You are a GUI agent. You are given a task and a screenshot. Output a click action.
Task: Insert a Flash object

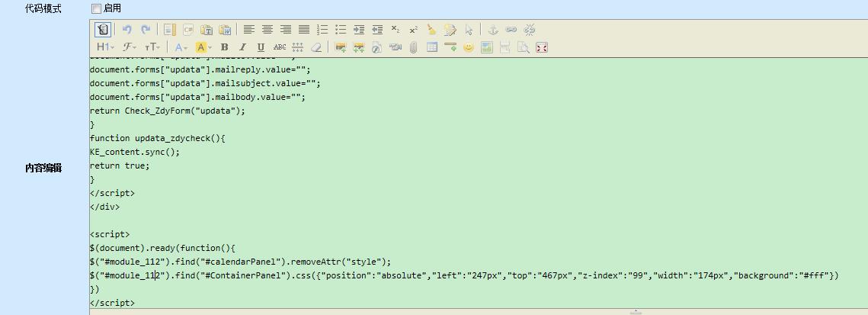coord(377,47)
